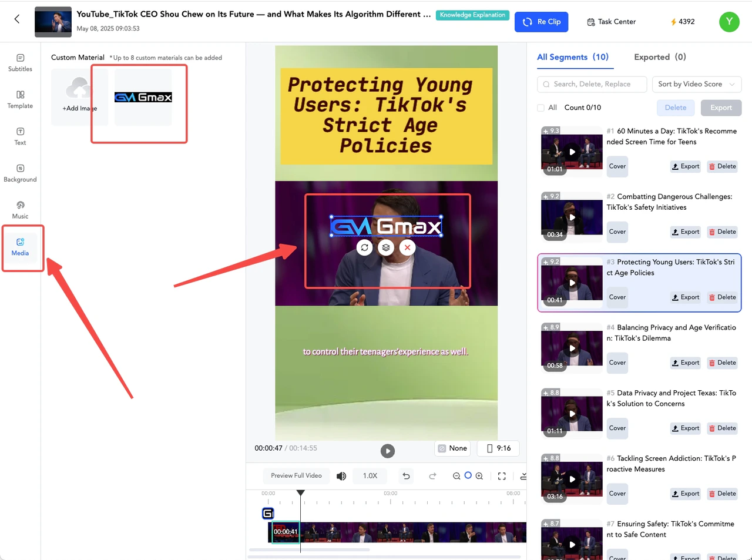Screen dimensions: 752x560
Task: Select the 00:00:41 clip on the timeline
Action: (286, 532)
